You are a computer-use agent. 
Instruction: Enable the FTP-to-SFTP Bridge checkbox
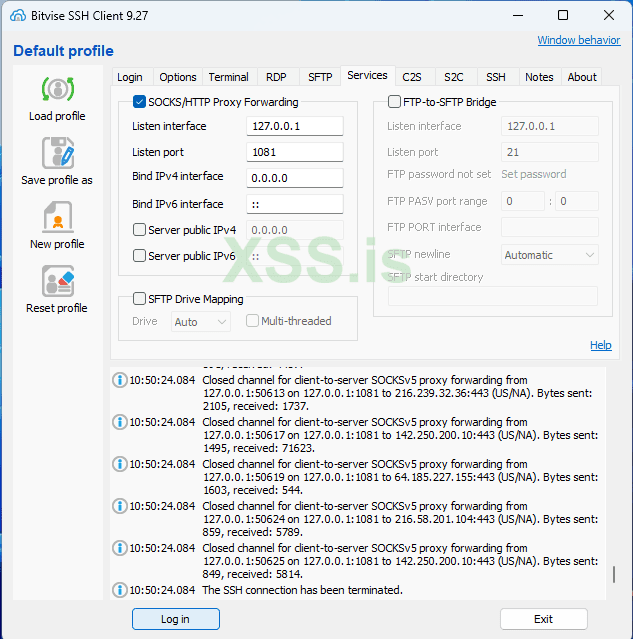point(394,102)
